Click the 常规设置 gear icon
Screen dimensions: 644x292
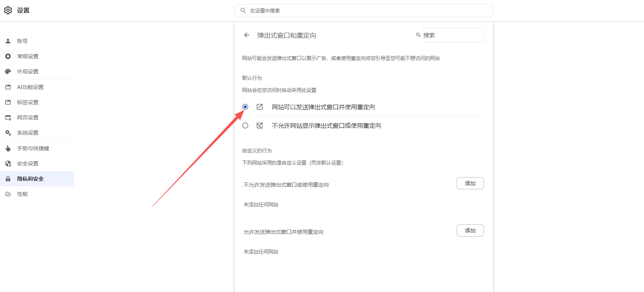(x=8, y=56)
